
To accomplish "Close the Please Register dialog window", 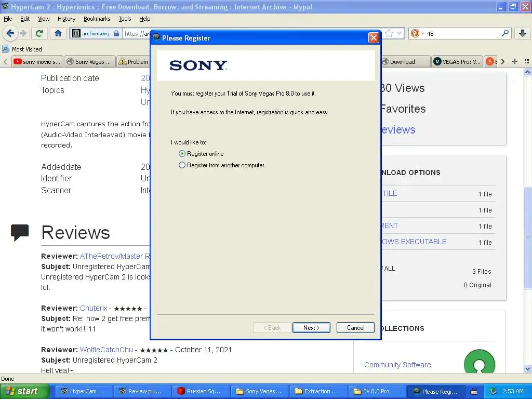I will click(x=374, y=37).
